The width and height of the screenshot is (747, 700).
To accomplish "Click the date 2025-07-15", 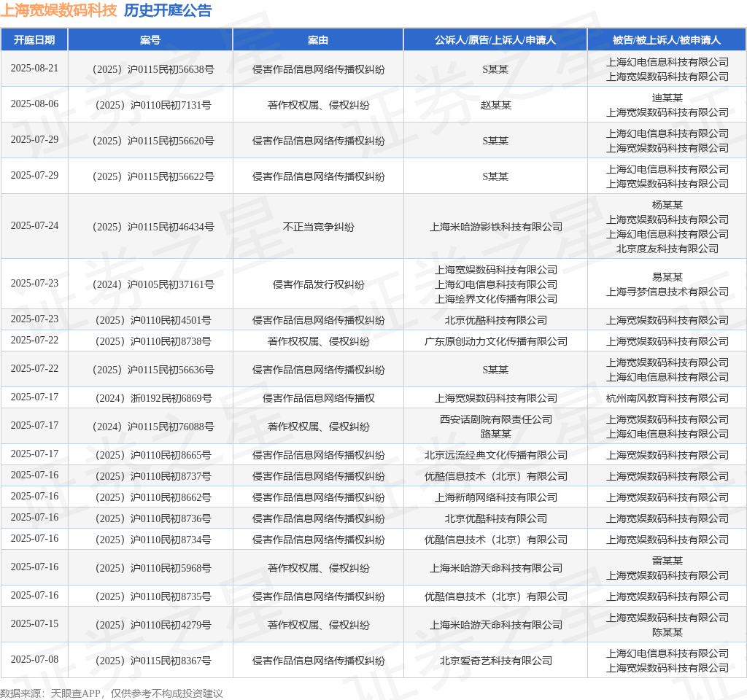I will (34, 624).
